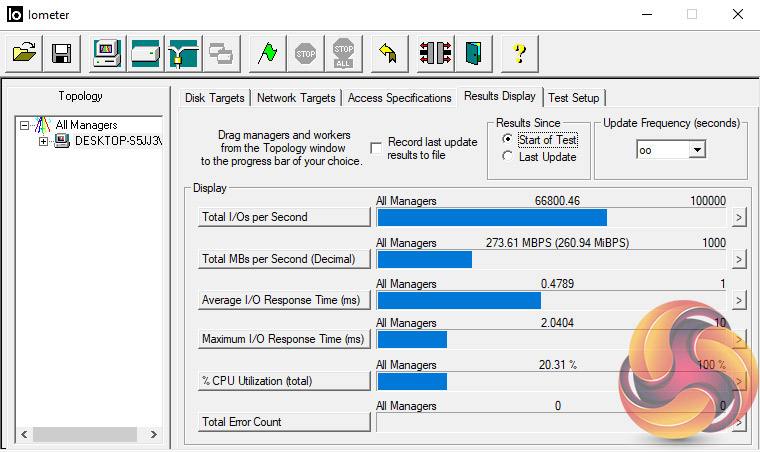Click the Maximum I/O Response Time progress bar
Image resolution: width=760 pixels, height=452 pixels.
click(552, 340)
